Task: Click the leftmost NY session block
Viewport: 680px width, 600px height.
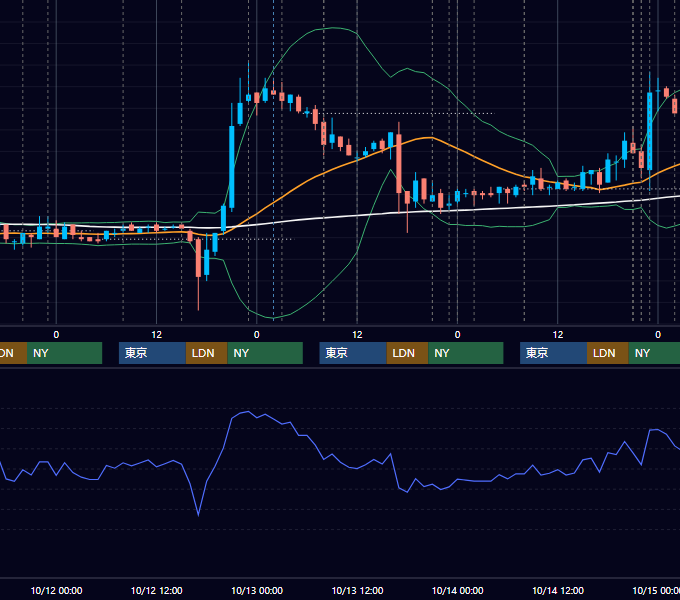Action: click(64, 353)
